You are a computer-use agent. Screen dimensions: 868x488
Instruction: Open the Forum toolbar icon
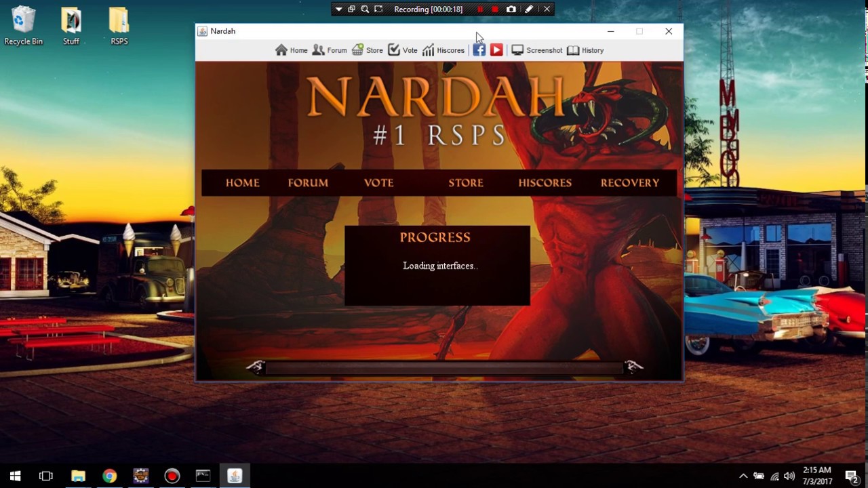318,50
